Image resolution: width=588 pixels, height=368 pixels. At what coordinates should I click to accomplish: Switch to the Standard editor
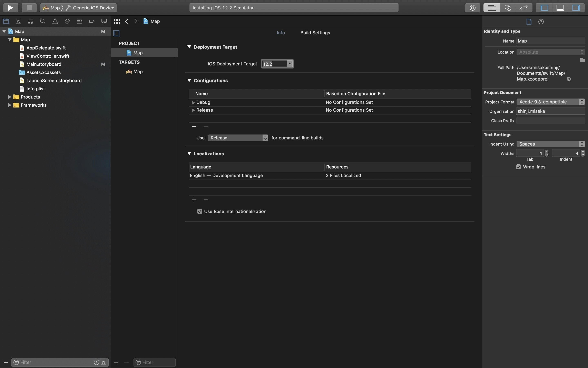pyautogui.click(x=492, y=8)
